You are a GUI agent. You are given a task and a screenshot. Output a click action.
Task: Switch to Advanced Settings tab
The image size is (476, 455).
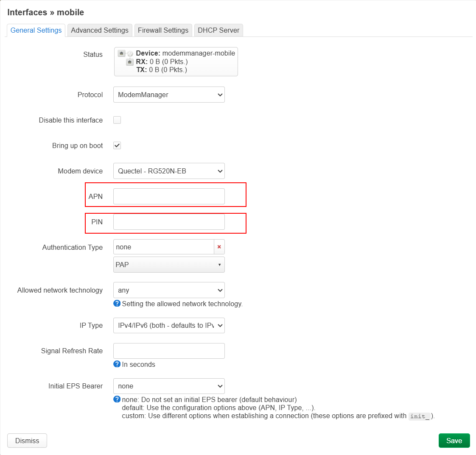pyautogui.click(x=100, y=31)
